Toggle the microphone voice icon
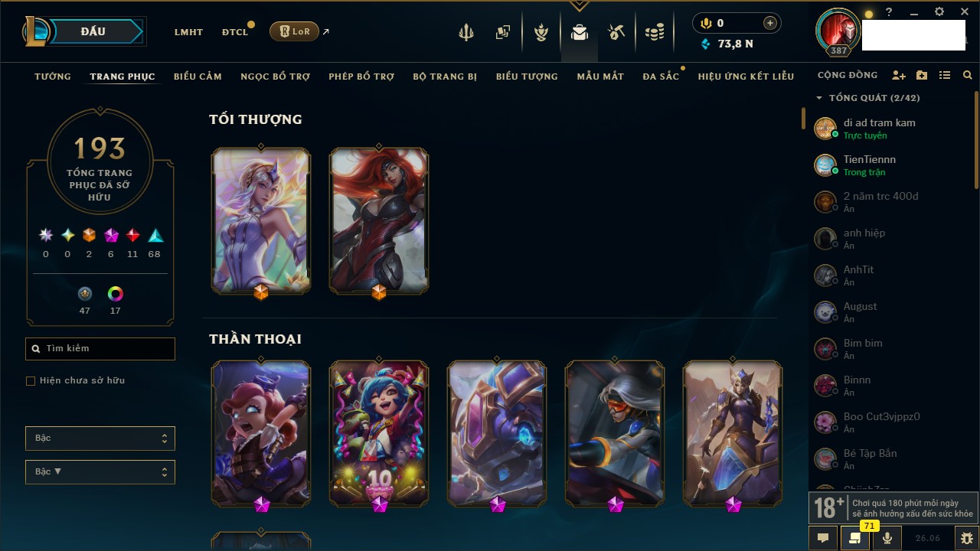This screenshot has width=980, height=551. (887, 538)
